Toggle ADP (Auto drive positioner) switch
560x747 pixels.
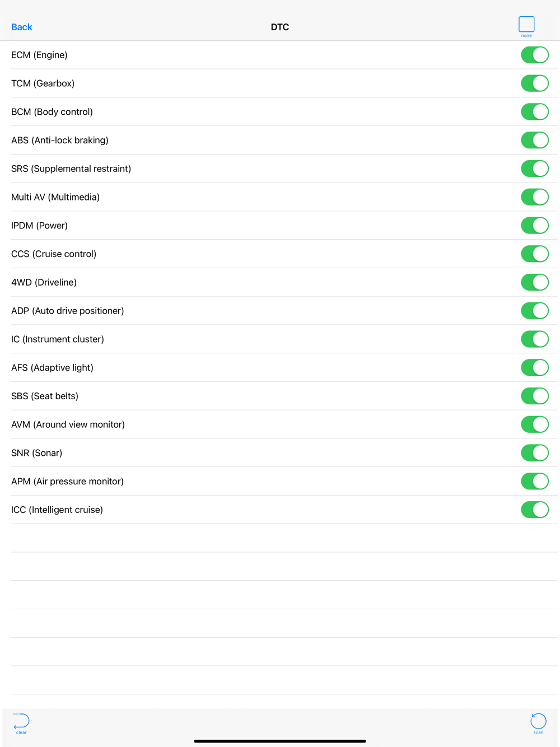click(535, 311)
